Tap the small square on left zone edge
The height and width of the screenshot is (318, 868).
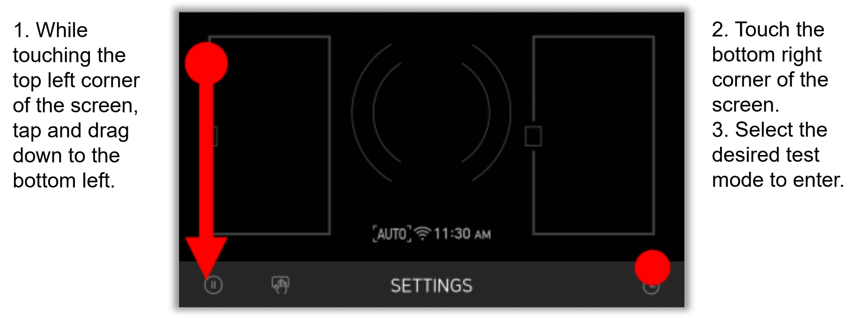point(215,136)
